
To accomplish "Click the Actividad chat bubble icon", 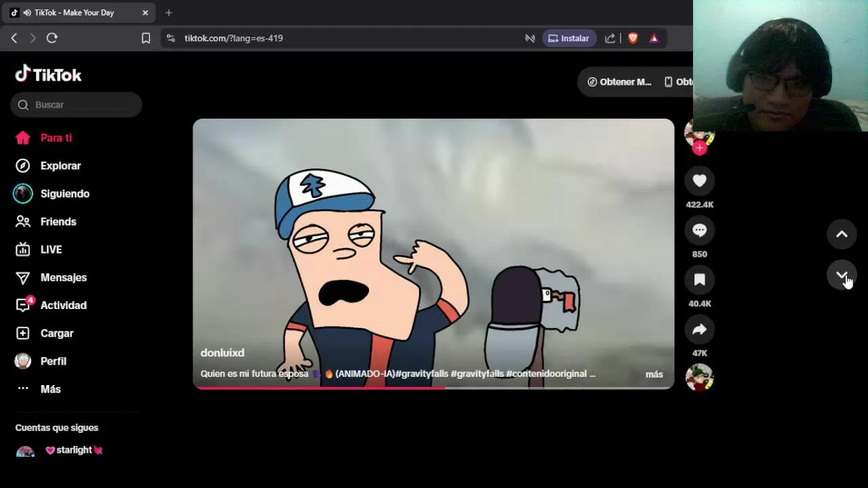I will click(x=23, y=305).
